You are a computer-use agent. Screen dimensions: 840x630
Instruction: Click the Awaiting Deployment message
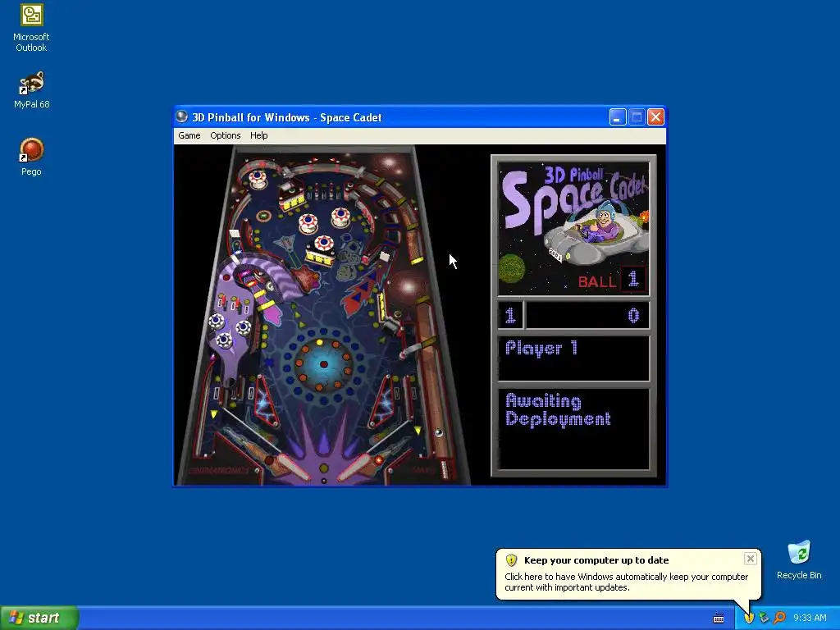click(558, 410)
